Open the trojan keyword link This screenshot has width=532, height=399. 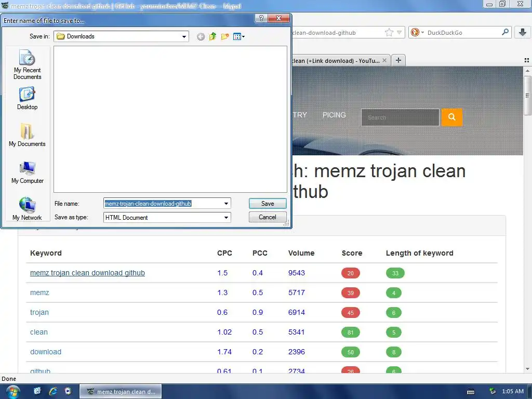click(39, 312)
